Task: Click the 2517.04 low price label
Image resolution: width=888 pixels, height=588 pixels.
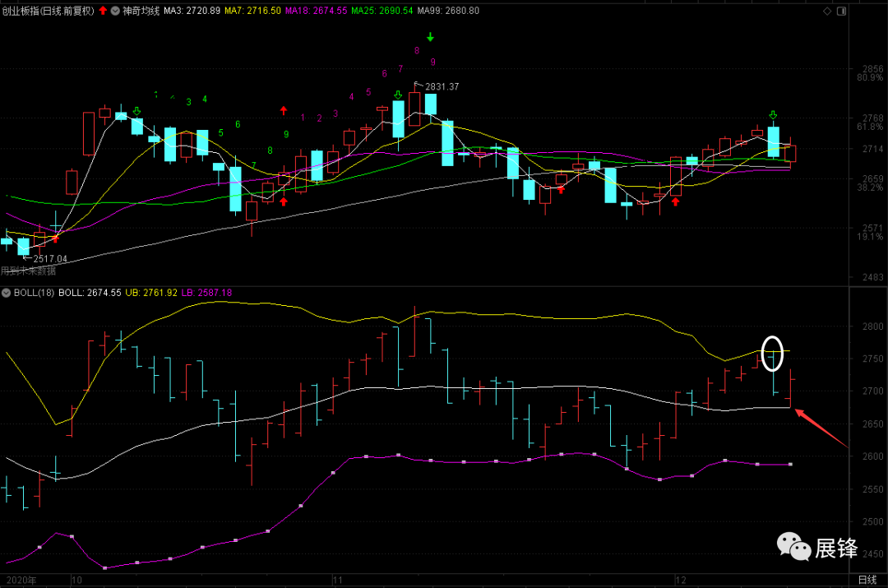Action: [x=50, y=259]
